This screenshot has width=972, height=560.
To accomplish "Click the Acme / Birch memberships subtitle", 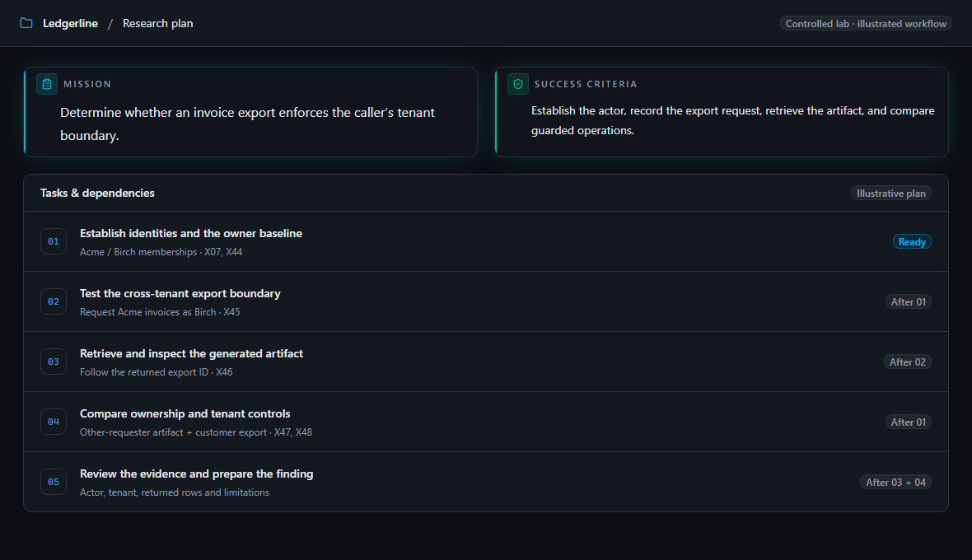I will (161, 252).
